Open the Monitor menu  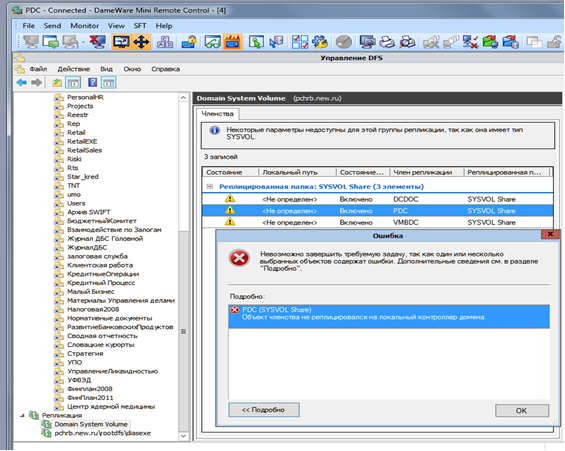pos(85,26)
